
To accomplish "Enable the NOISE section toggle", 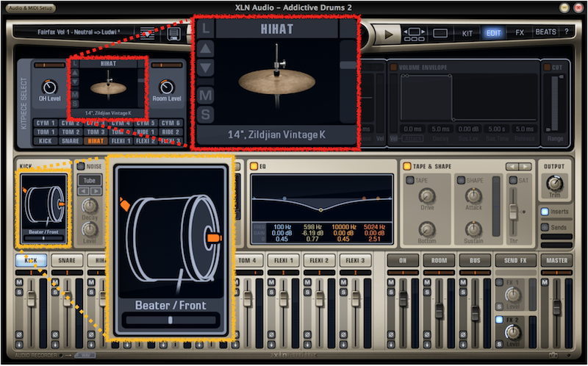I will tap(81, 166).
